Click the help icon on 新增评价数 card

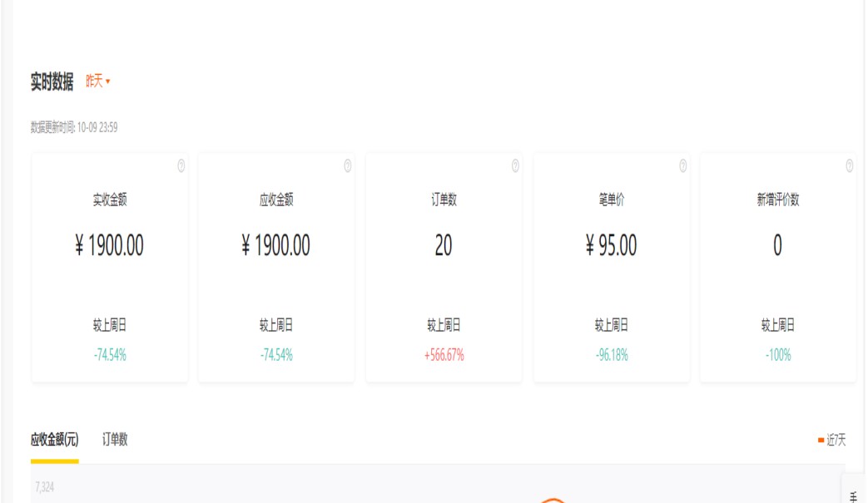850,166
